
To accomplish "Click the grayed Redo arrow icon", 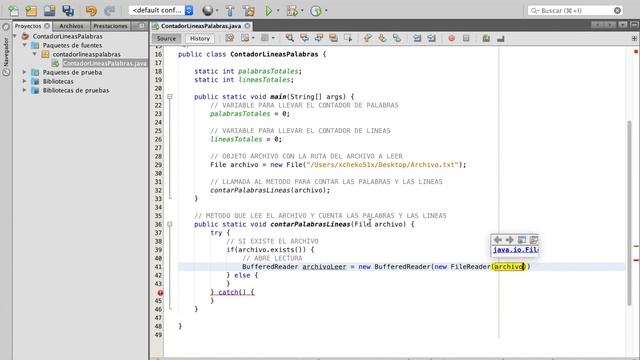I will point(109,11).
